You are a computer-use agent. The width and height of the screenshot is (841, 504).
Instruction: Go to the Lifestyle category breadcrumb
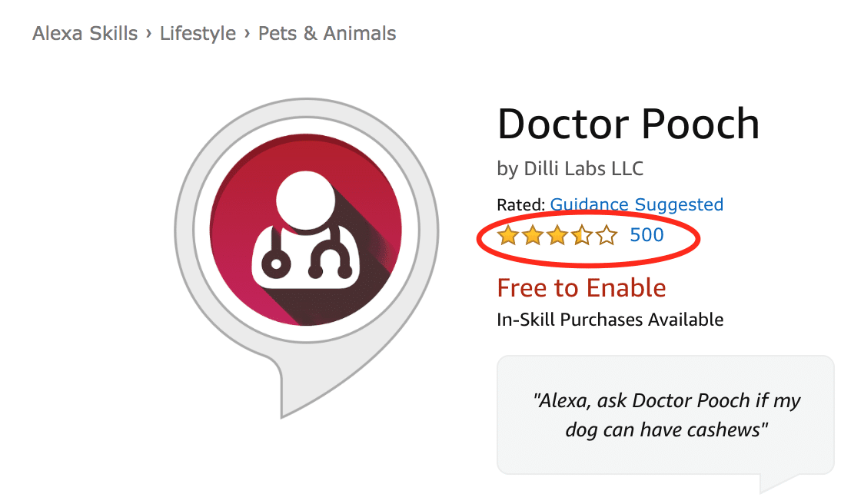coord(198,34)
